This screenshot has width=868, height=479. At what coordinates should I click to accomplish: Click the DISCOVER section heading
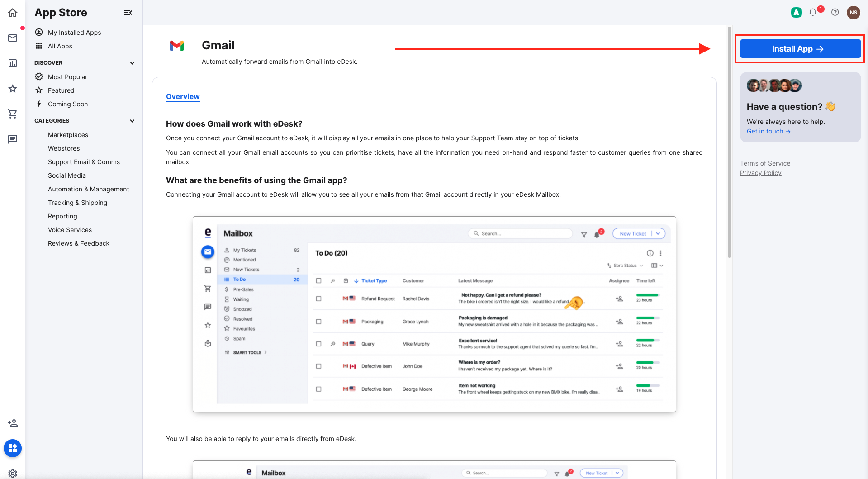(48, 63)
